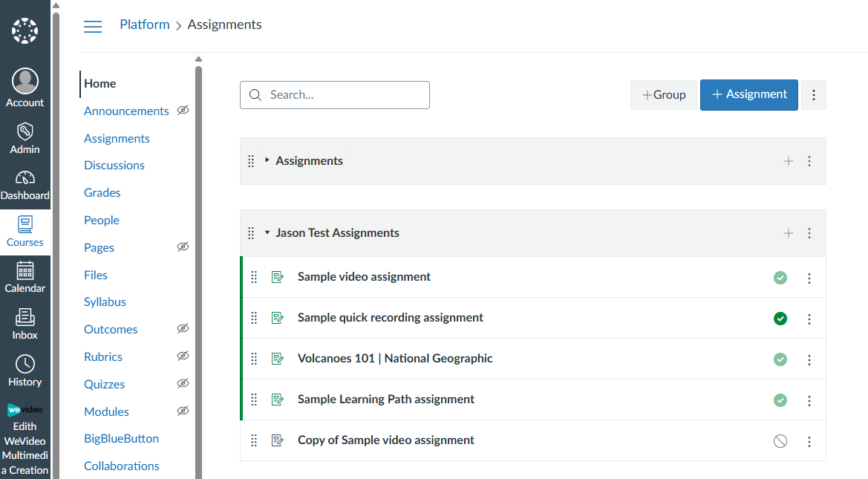Click drag handle of Jason Test Assignments group
Screen dimensions: 868x479
251,233
